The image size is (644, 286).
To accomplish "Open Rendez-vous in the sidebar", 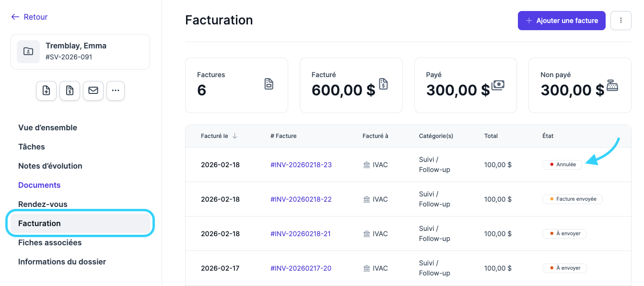I will pos(43,204).
